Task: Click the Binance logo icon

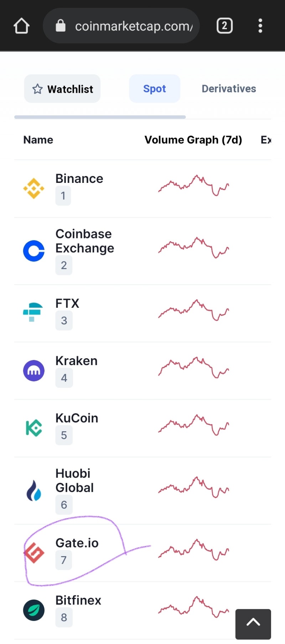Action: [34, 188]
